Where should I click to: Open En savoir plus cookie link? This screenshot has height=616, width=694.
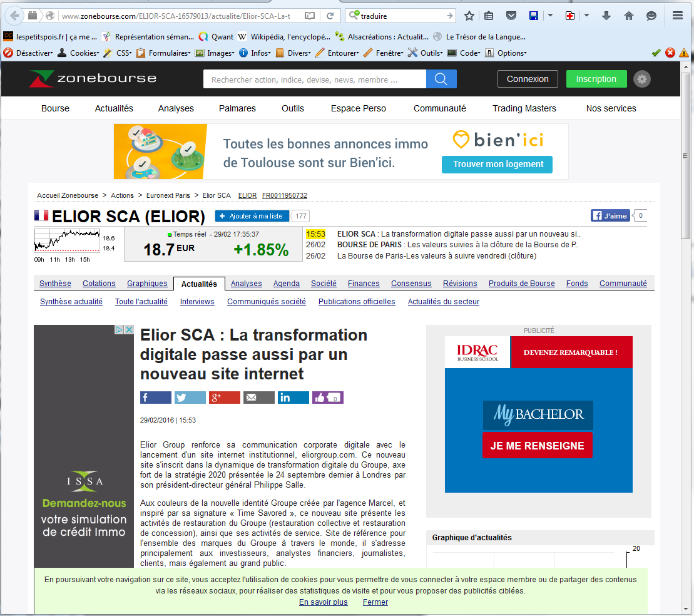(x=323, y=602)
